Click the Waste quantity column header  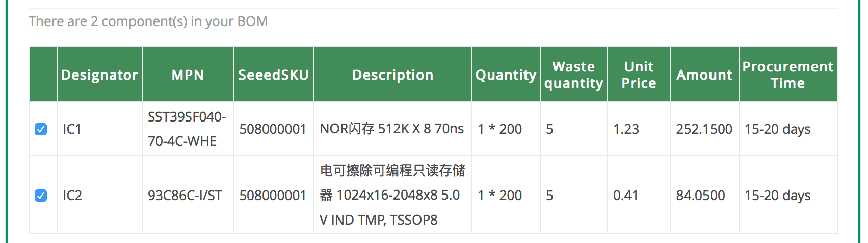coord(574,75)
